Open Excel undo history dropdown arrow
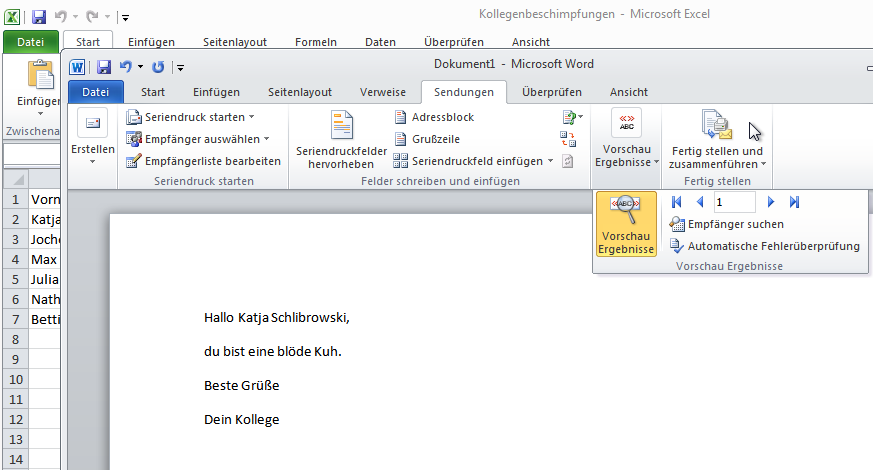Viewport: 873px width, 470px height. (x=75, y=17)
